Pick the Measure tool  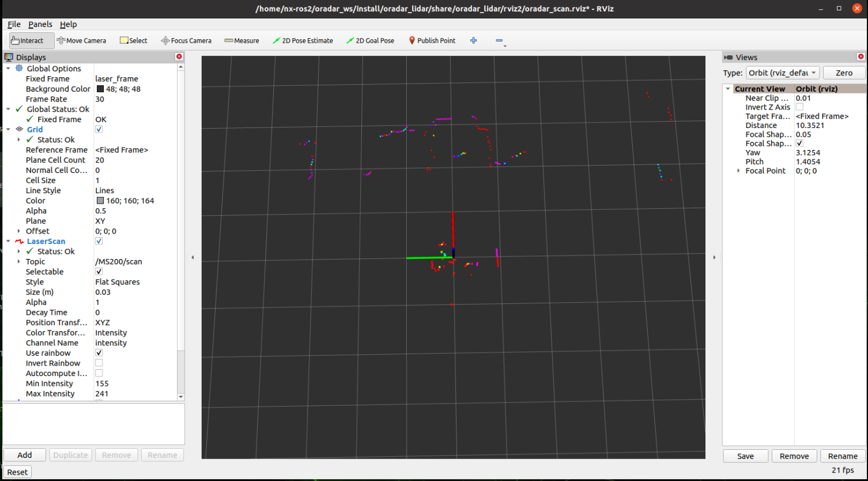coord(241,40)
